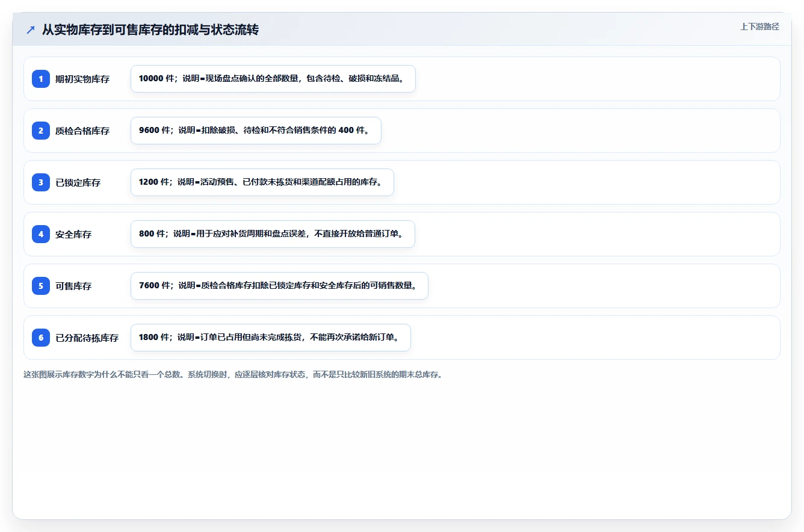
Task: Click the 已分配待拣库存 label
Action: [87, 338]
